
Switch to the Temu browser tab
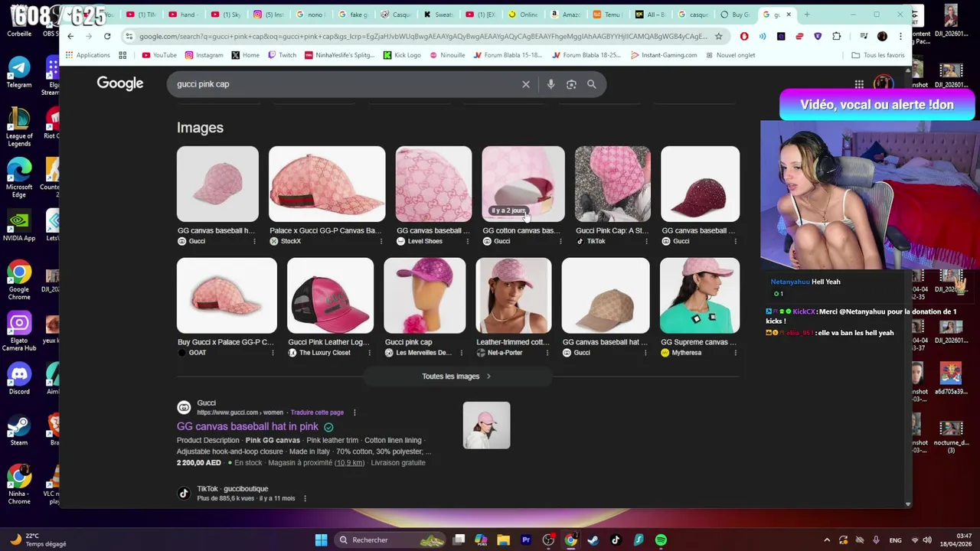pyautogui.click(x=608, y=15)
